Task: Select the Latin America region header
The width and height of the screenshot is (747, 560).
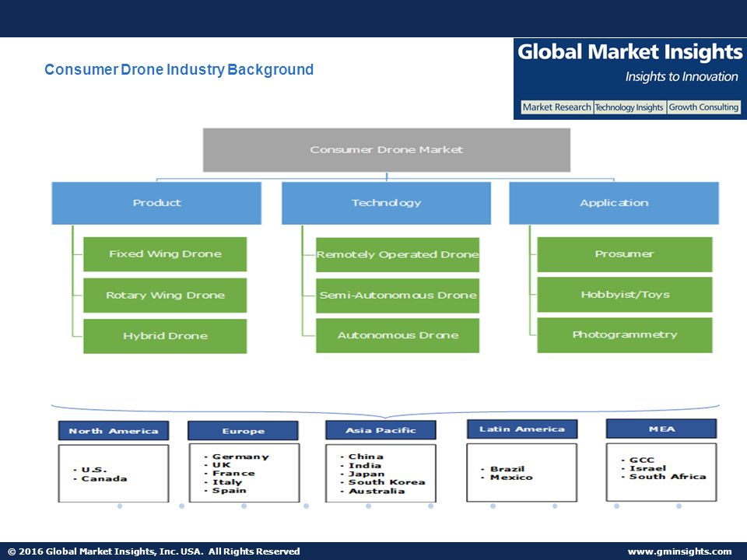Action: [521, 429]
